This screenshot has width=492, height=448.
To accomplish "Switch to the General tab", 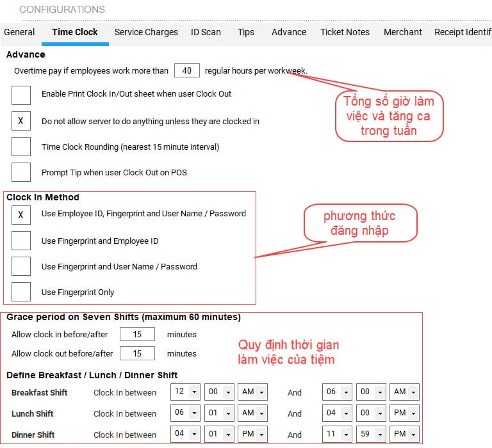I will coord(19,32).
